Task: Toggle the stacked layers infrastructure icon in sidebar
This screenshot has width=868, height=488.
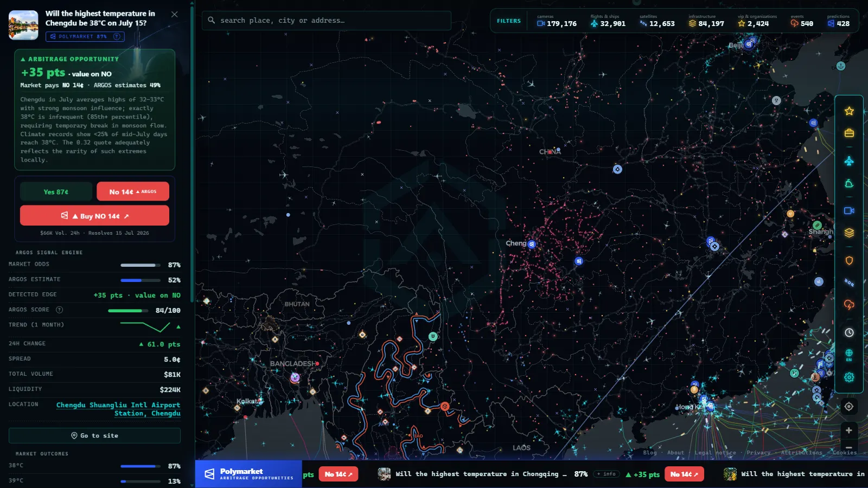Action: tap(849, 233)
